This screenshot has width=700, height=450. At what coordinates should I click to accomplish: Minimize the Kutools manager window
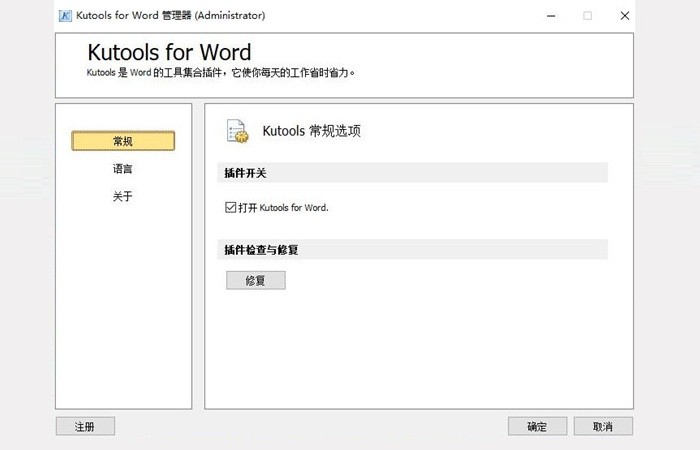pyautogui.click(x=549, y=15)
